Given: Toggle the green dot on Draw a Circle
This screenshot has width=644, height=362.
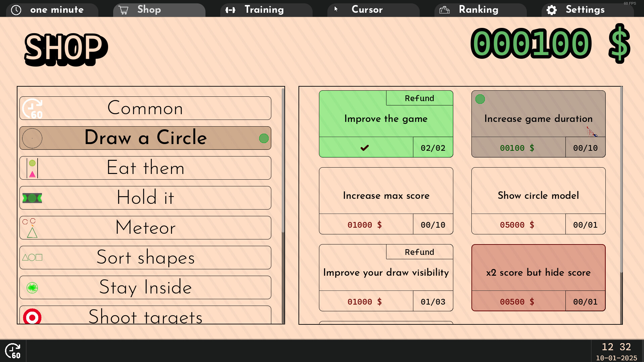Looking at the screenshot, I should pos(263,138).
